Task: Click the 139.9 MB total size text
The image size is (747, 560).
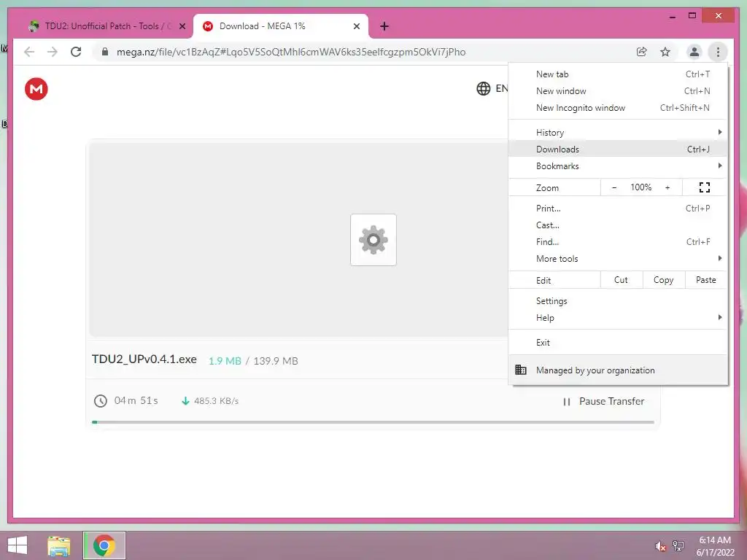Action: pyautogui.click(x=275, y=361)
